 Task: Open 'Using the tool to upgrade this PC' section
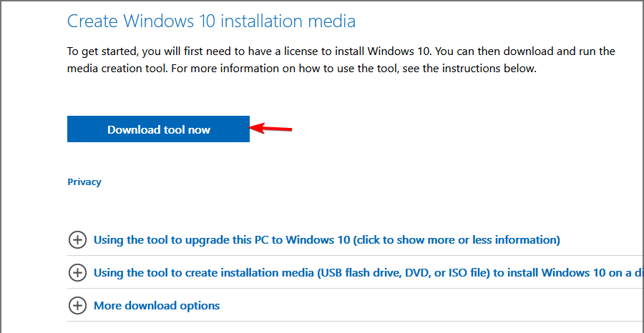(x=327, y=240)
